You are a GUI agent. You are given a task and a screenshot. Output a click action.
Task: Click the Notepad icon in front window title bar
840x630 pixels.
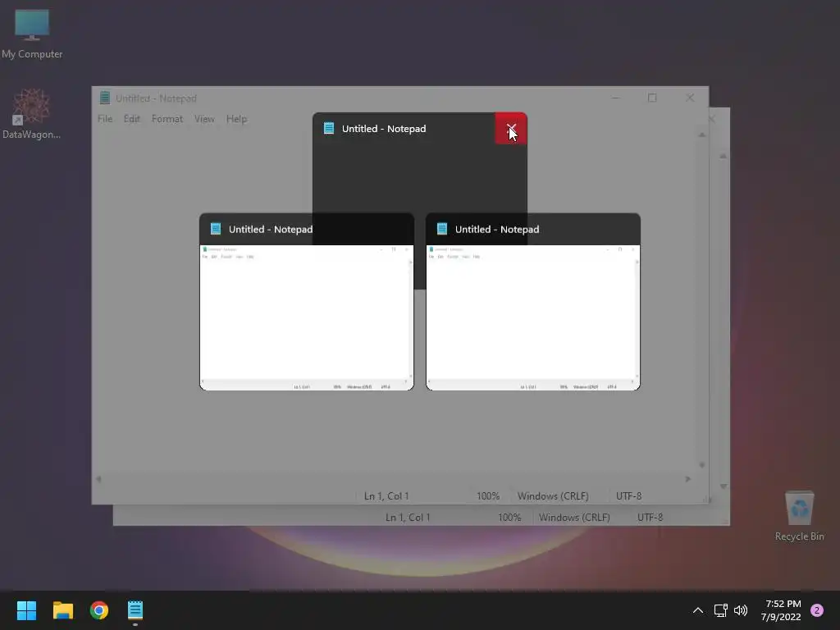click(105, 98)
